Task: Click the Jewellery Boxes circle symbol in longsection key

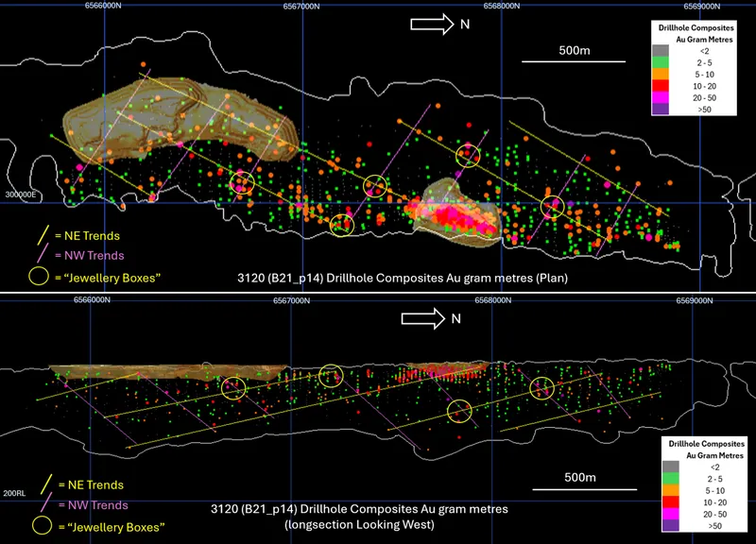Action: click(x=43, y=525)
